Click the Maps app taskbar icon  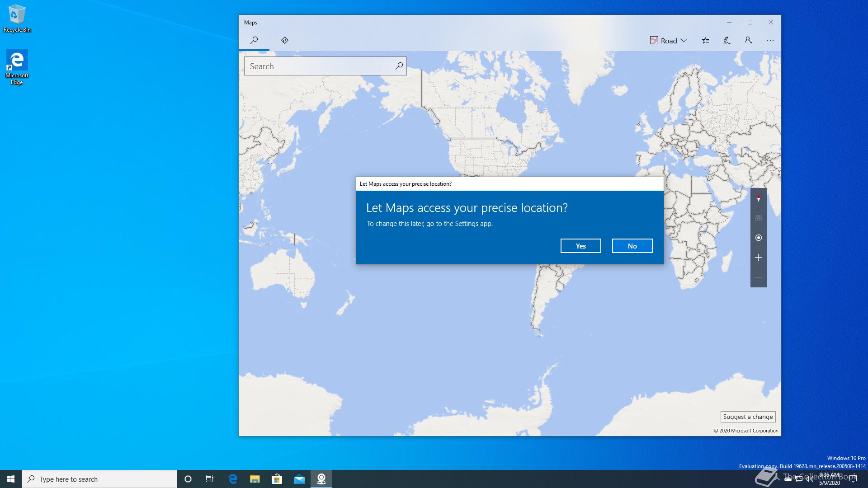pos(321,479)
